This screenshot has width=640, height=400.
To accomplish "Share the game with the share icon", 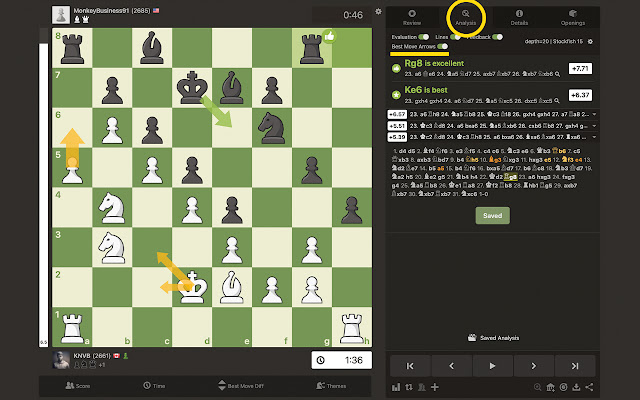I will (589, 387).
